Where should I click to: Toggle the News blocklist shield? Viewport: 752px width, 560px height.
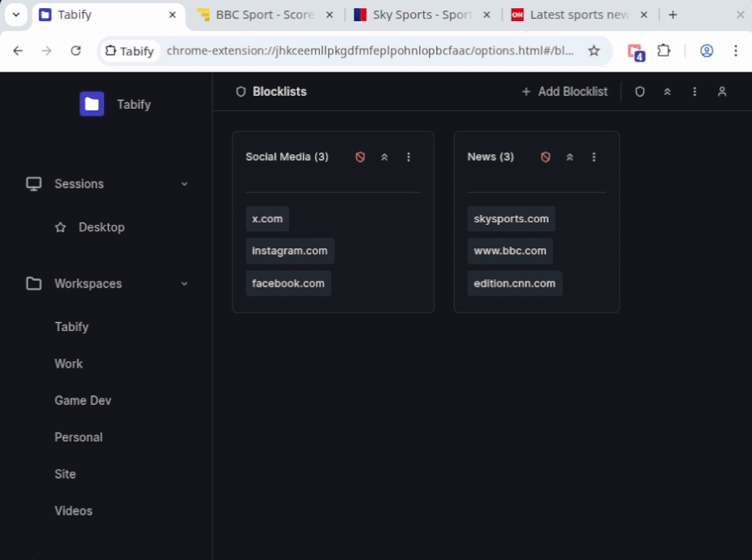(545, 157)
